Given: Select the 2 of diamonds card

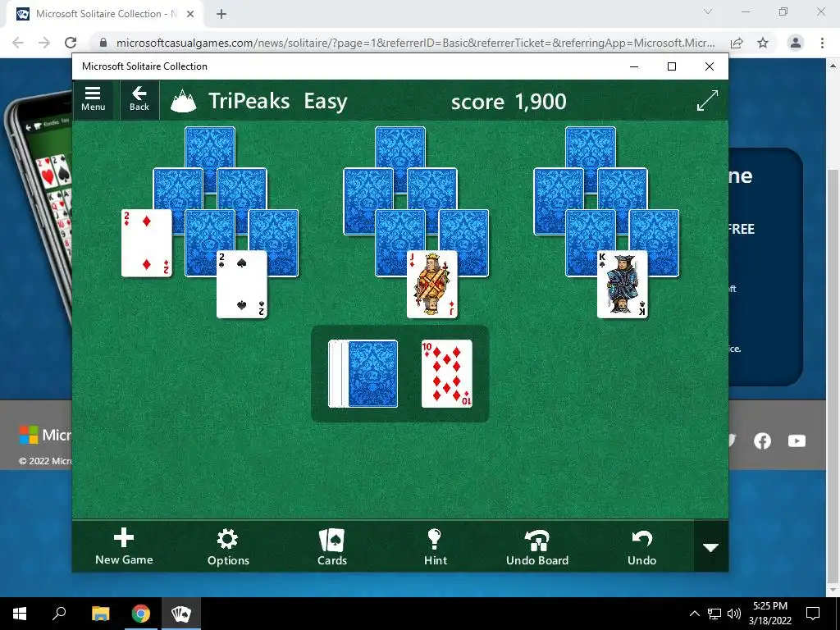Looking at the screenshot, I should pos(146,243).
